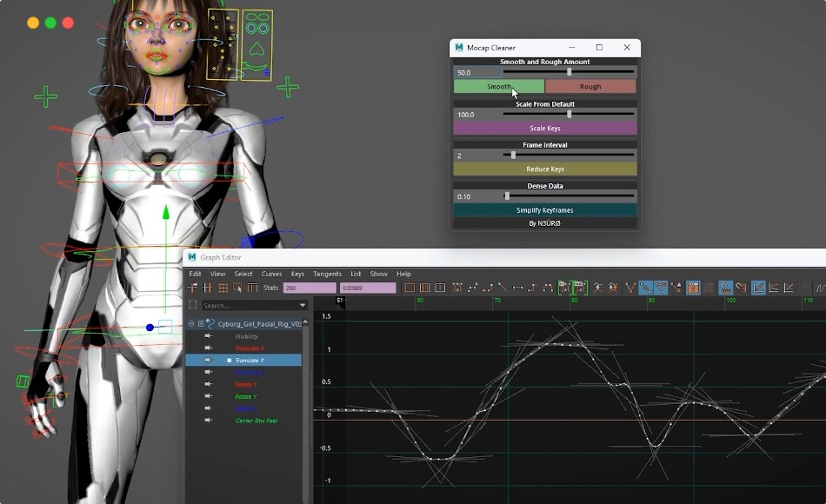Collapse the Cyborg_Girl_Facial_Rig node

tap(191, 322)
